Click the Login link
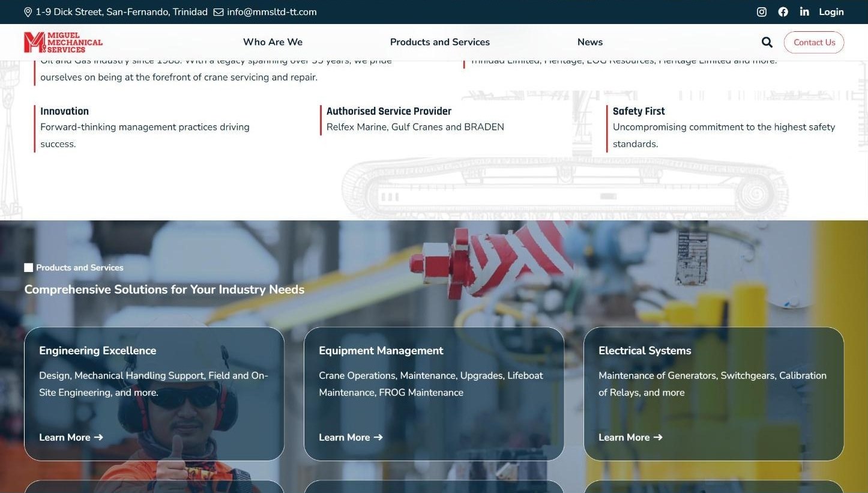 (x=831, y=12)
